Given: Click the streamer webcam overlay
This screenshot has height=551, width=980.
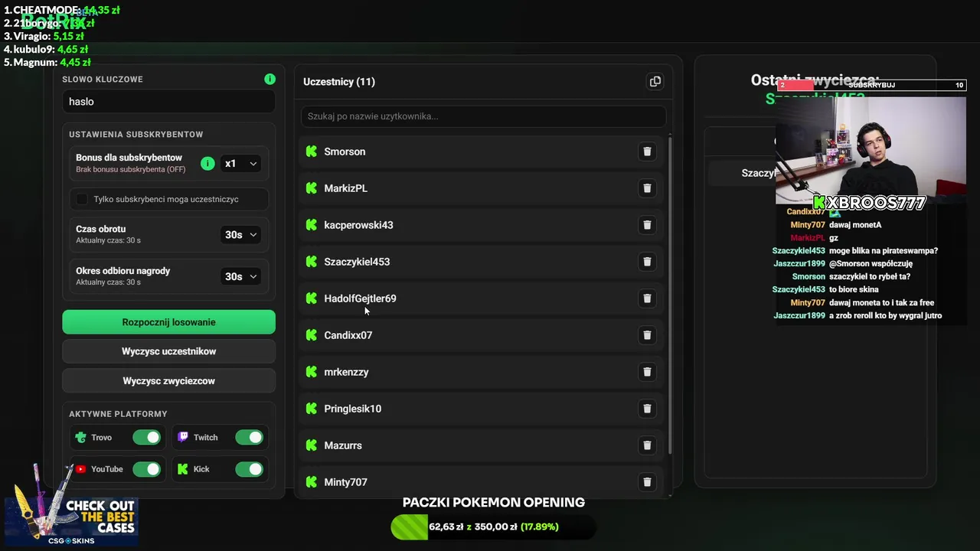Looking at the screenshot, I should click(871, 151).
